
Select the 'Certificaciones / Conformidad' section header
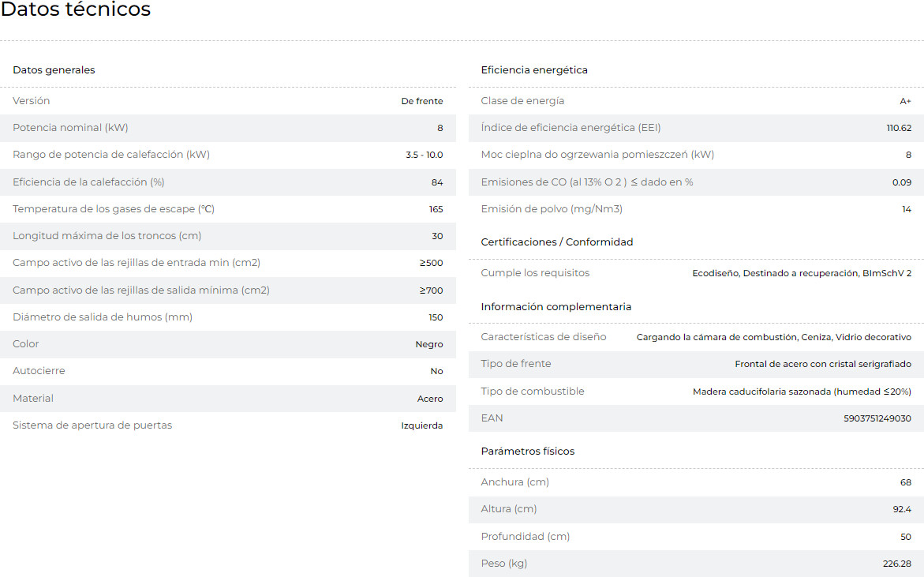557,242
